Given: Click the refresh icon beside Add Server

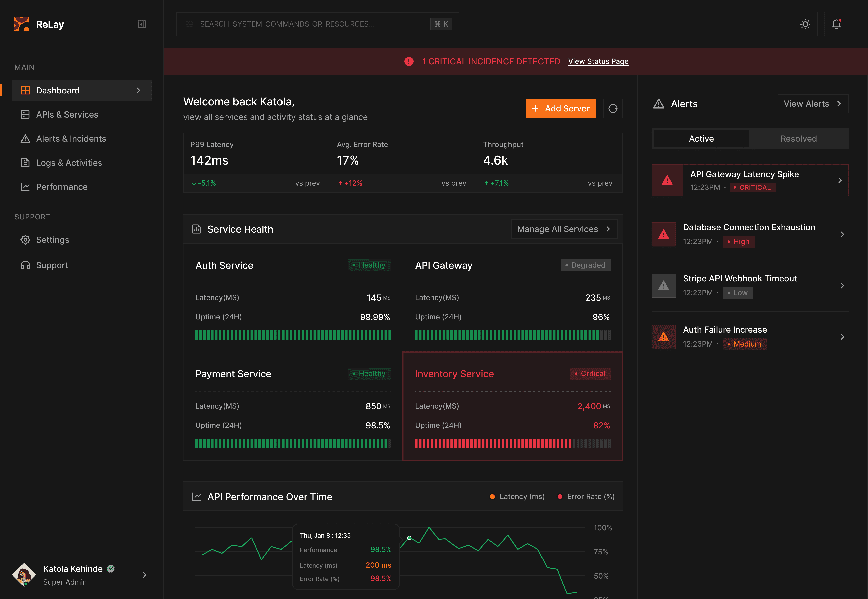Looking at the screenshot, I should (613, 108).
